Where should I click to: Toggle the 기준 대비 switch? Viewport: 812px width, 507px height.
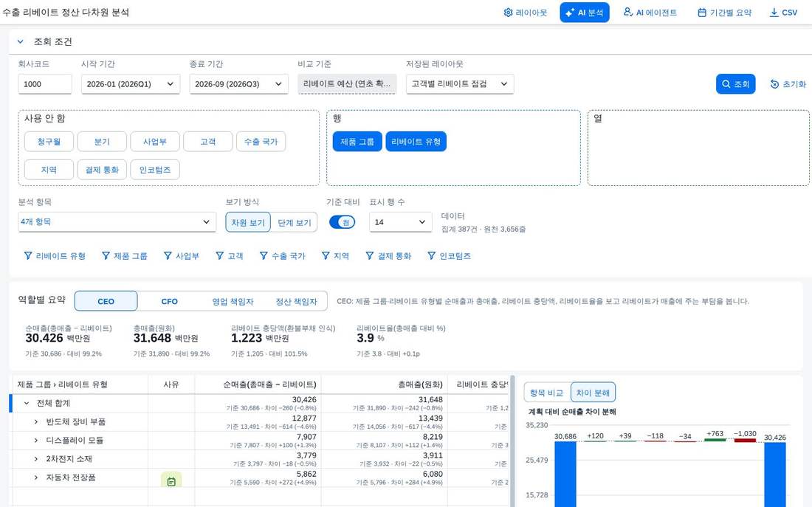coord(343,222)
